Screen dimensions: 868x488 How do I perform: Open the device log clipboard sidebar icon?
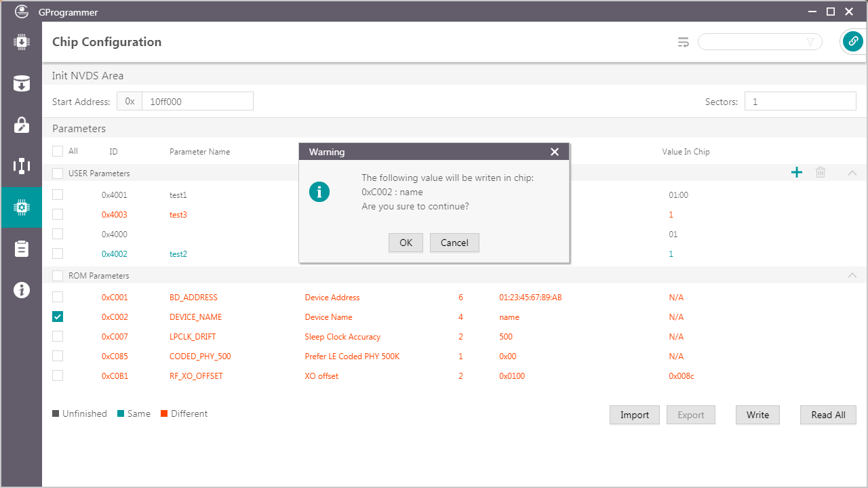[x=21, y=249]
